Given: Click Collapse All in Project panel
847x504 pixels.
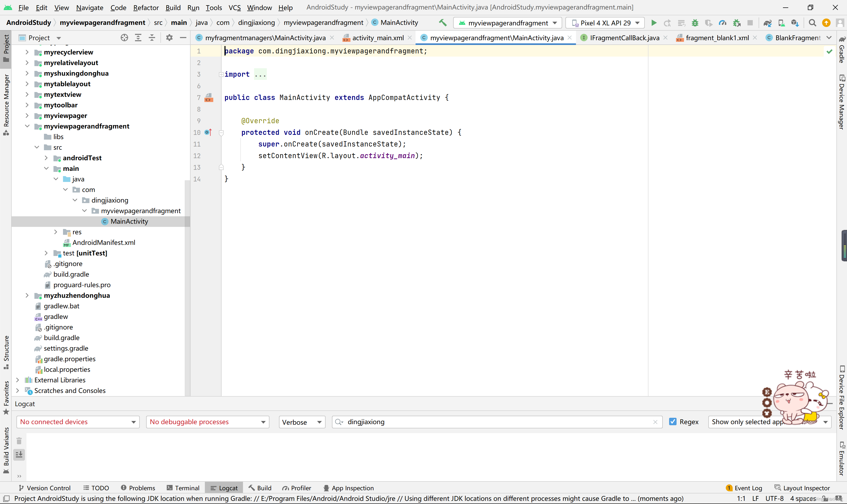Looking at the screenshot, I should (x=152, y=38).
